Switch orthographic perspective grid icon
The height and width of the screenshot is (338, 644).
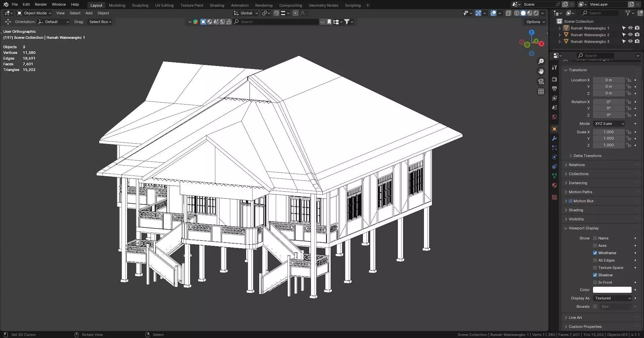[x=541, y=91]
